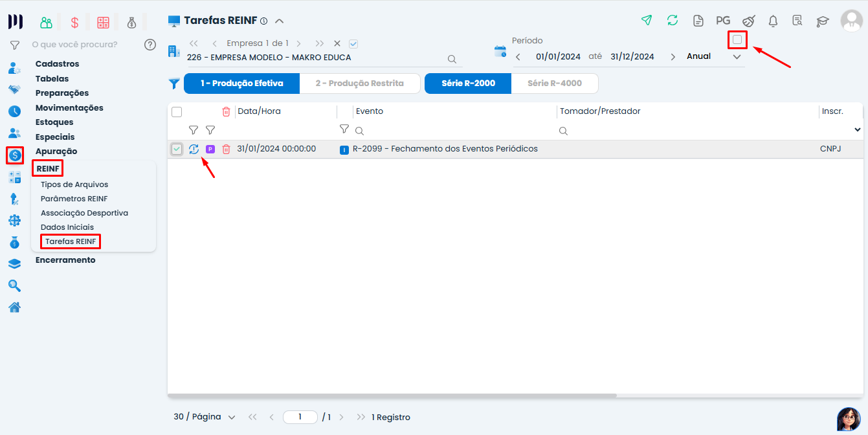
Task: Expand the 30 / Página page size dropdown
Action: 205,418
